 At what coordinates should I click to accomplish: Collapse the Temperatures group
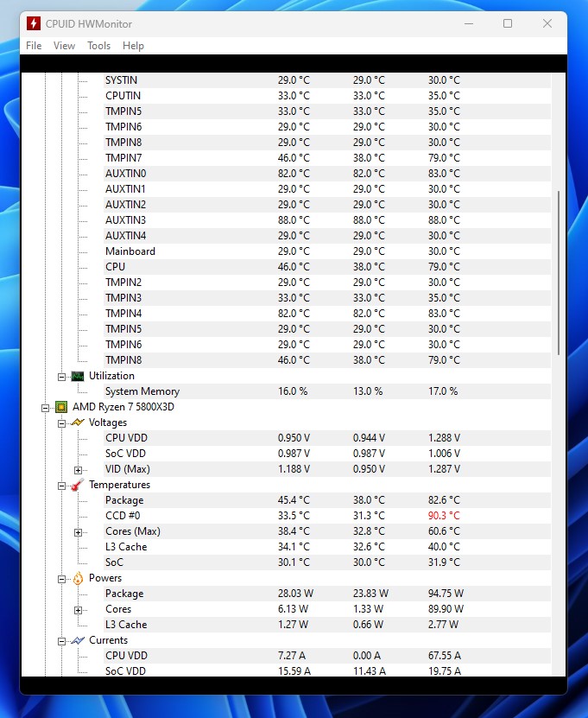(61, 486)
